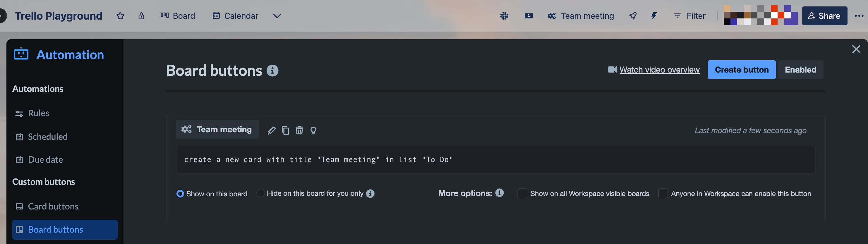The width and height of the screenshot is (868, 244).
Task: Duplicate the Team meeting button via copy icon
Action: click(286, 130)
